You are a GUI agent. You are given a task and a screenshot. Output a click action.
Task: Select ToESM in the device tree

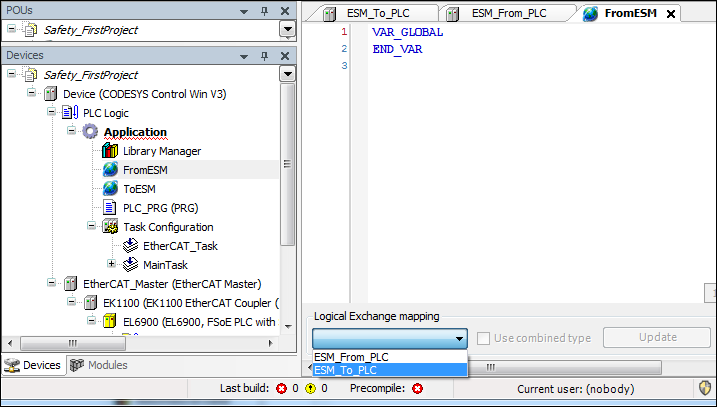[139, 189]
